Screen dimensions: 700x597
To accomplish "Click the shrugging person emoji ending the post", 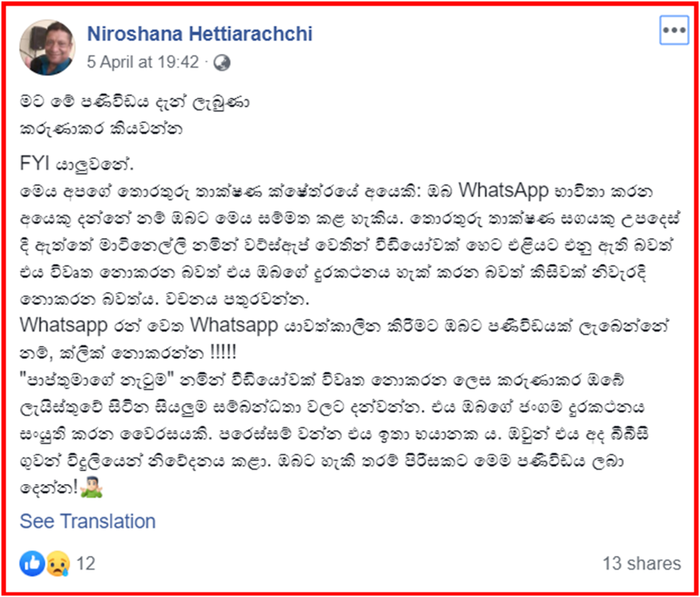I will click(92, 487).
